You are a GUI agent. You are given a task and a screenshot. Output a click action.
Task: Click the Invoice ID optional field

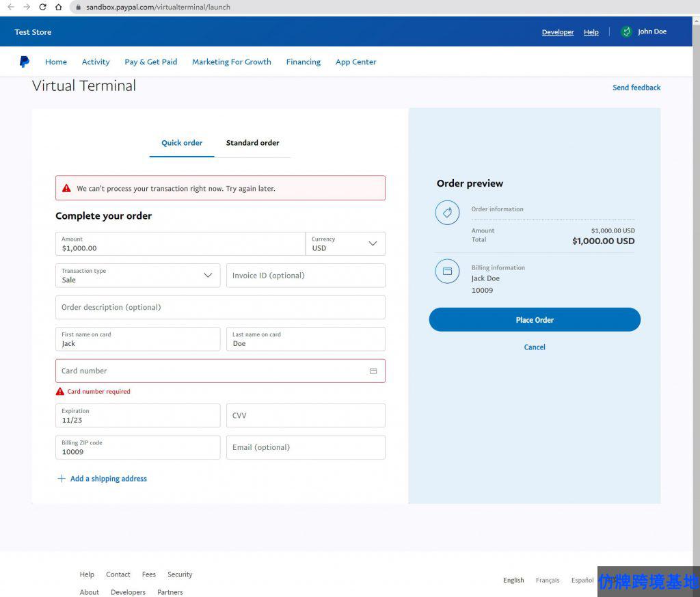[306, 276]
